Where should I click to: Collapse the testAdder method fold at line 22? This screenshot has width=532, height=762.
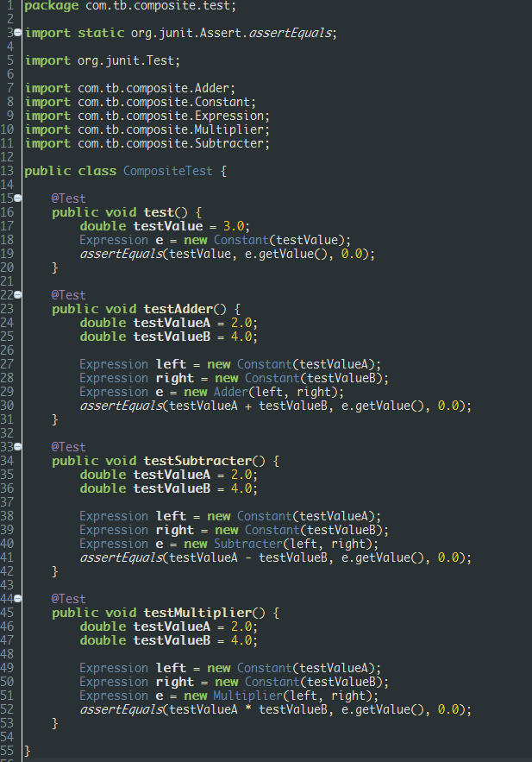(x=18, y=294)
